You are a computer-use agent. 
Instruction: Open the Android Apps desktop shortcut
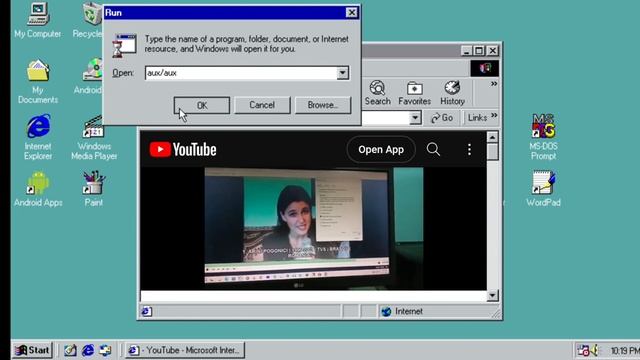(38, 189)
